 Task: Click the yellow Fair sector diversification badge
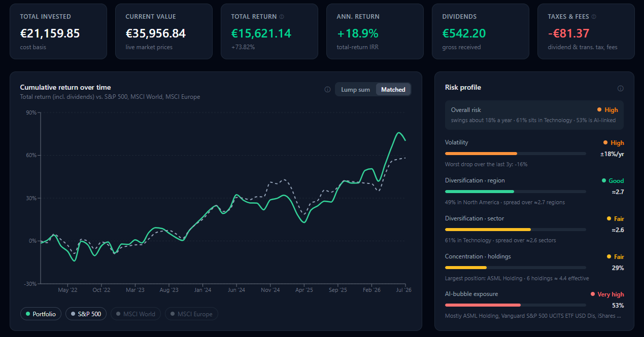click(615, 218)
